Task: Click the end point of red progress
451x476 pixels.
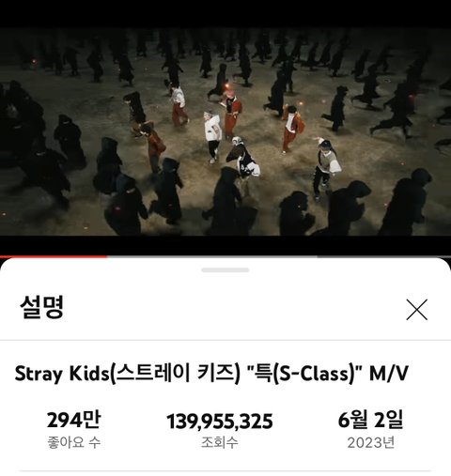Action: 107,256
